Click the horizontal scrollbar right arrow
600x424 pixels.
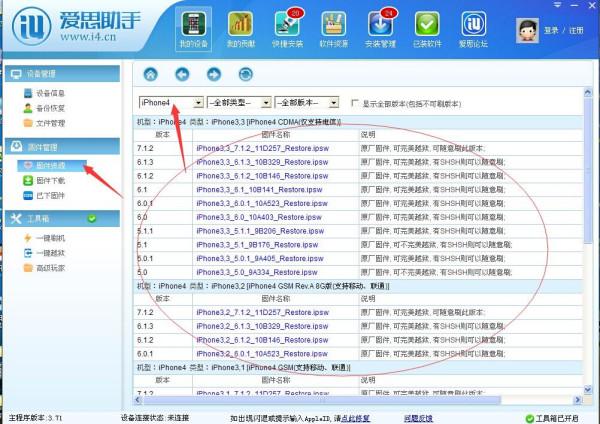pos(578,400)
